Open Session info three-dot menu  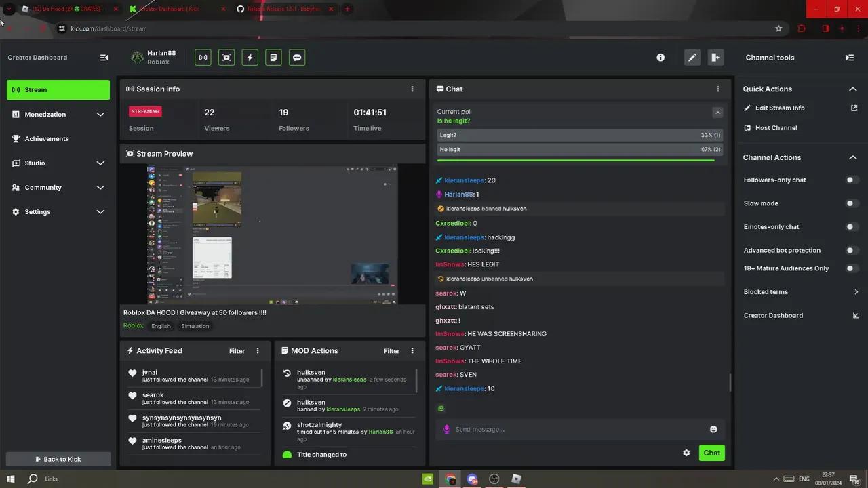tap(412, 89)
